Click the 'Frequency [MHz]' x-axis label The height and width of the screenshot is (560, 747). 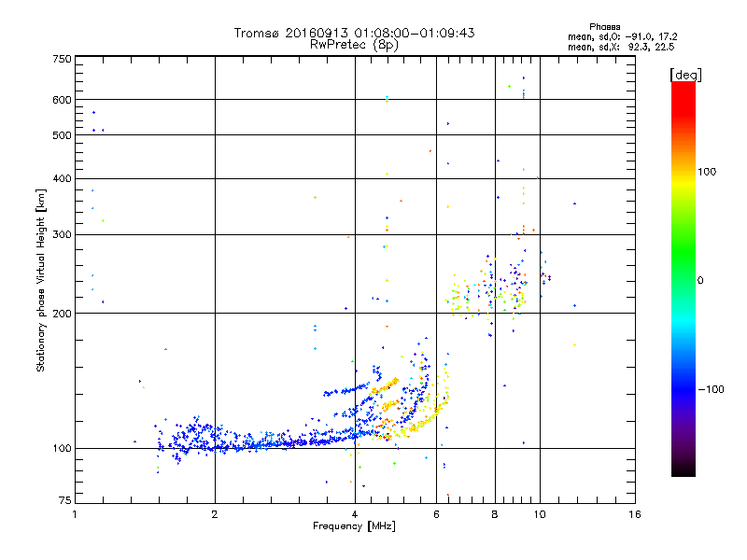click(354, 526)
